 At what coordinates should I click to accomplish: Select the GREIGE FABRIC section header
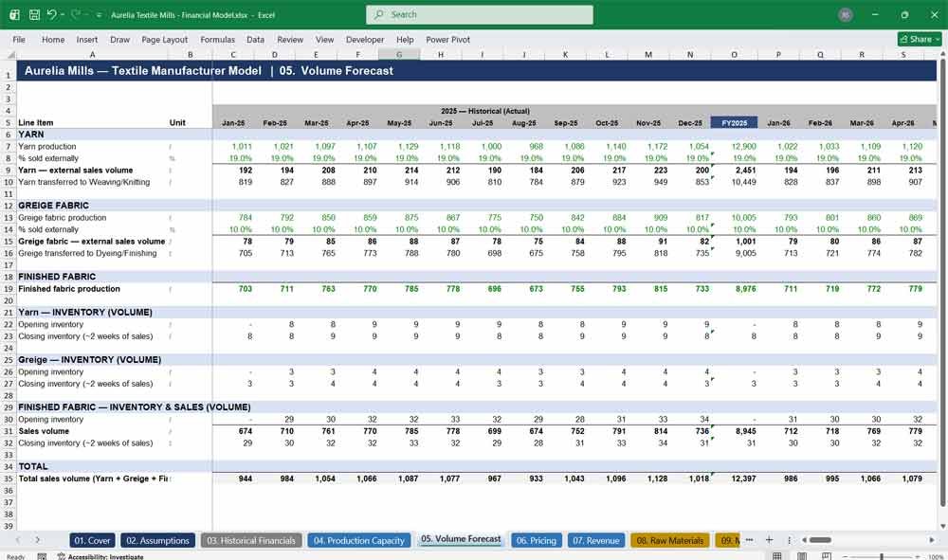53,206
